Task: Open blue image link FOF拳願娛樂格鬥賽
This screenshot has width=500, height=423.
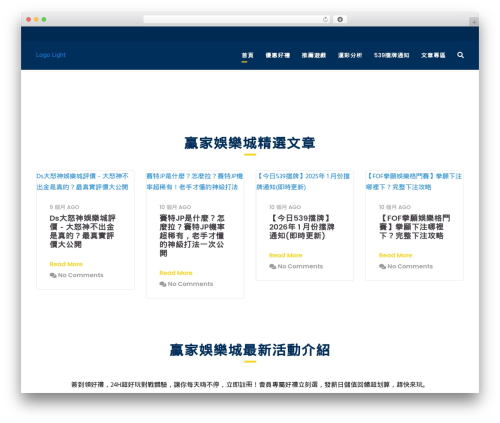Action: pos(414,181)
